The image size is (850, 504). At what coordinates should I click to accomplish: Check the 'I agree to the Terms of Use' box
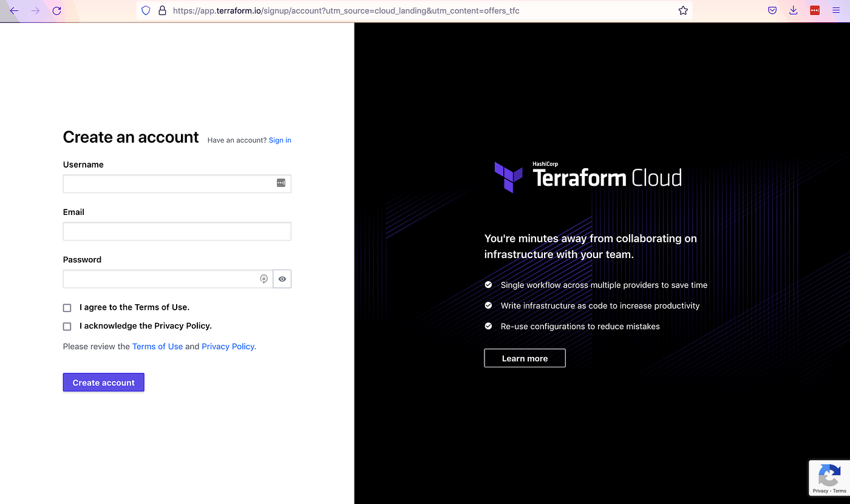67,307
